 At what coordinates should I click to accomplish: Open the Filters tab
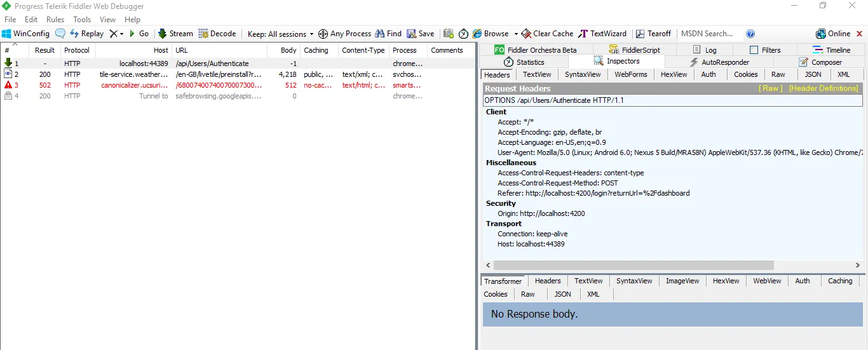tap(765, 50)
